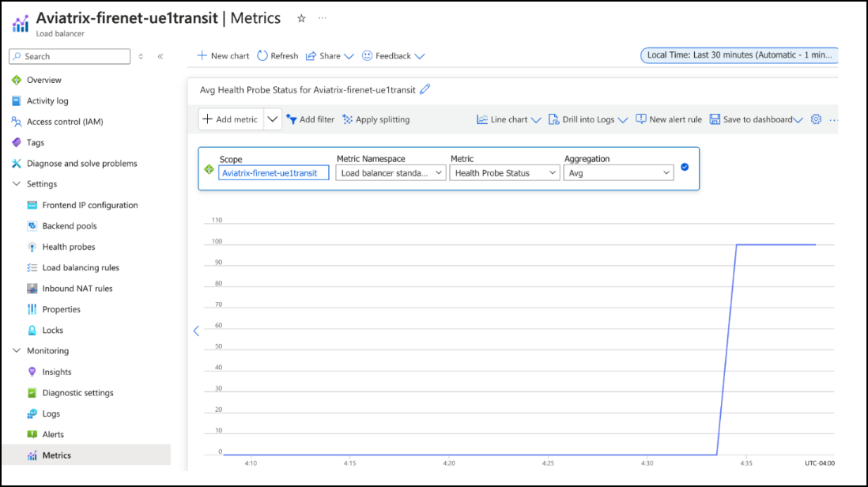The width and height of the screenshot is (868, 487).
Task: Select Backend pools from sidebar menu
Action: click(x=69, y=226)
